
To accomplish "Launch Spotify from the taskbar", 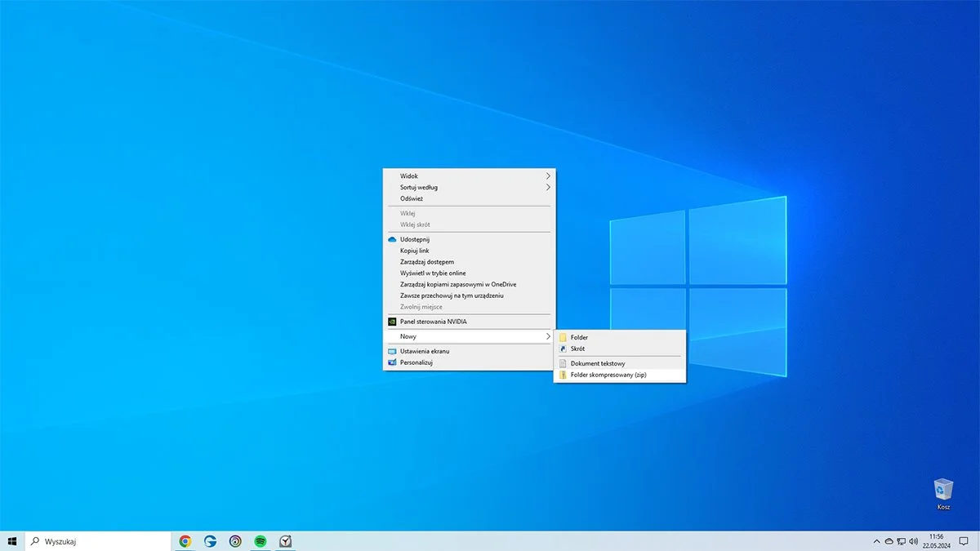I will coord(260,540).
